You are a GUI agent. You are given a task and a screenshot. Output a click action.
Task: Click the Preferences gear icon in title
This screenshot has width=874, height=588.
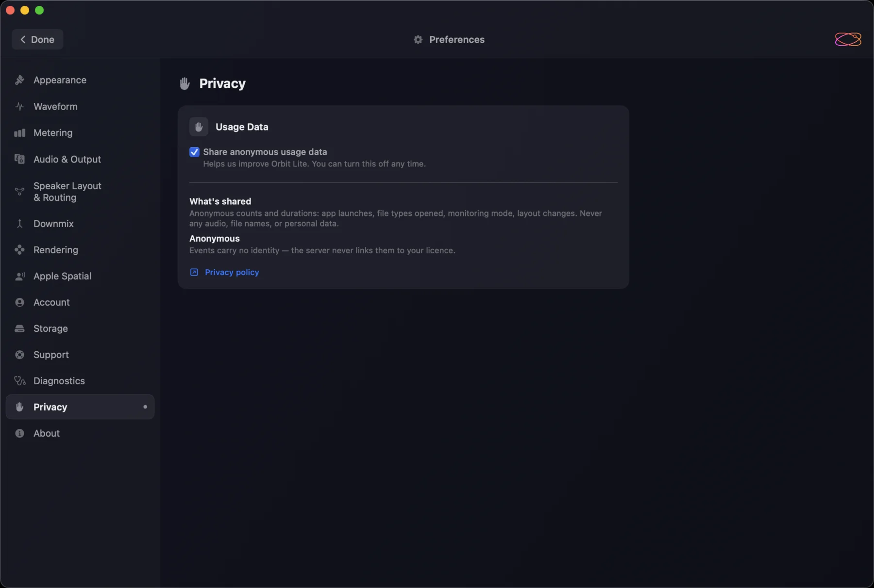pos(418,39)
